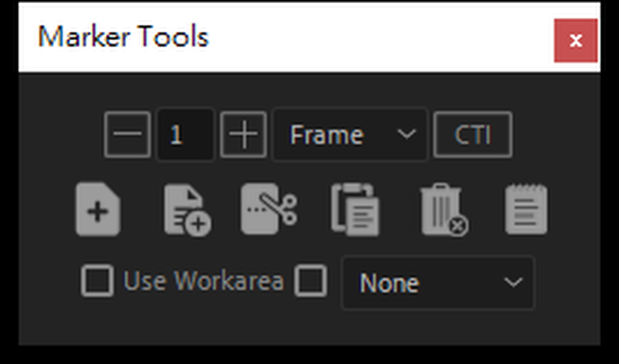The width and height of the screenshot is (619, 364).
Task: Open the notepad marker list icon
Action: pyautogui.click(x=526, y=209)
